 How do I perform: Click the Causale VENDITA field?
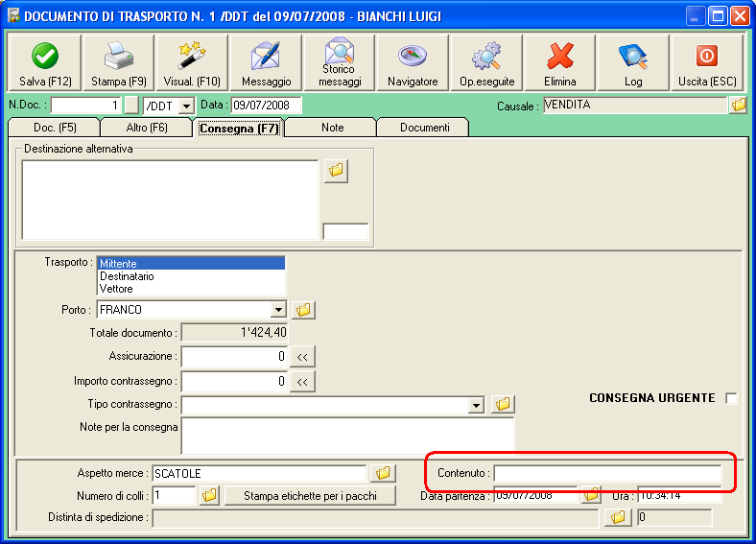click(635, 105)
